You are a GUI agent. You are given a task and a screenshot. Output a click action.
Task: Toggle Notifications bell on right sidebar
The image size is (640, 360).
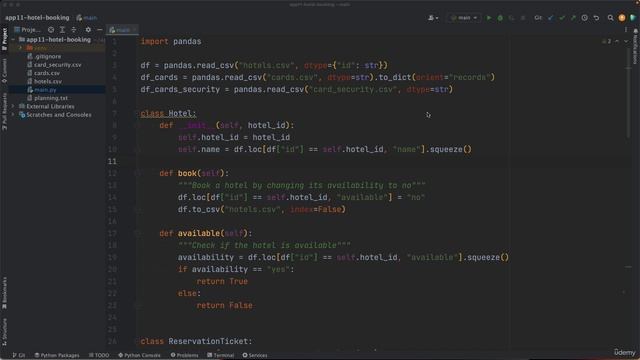[636, 46]
